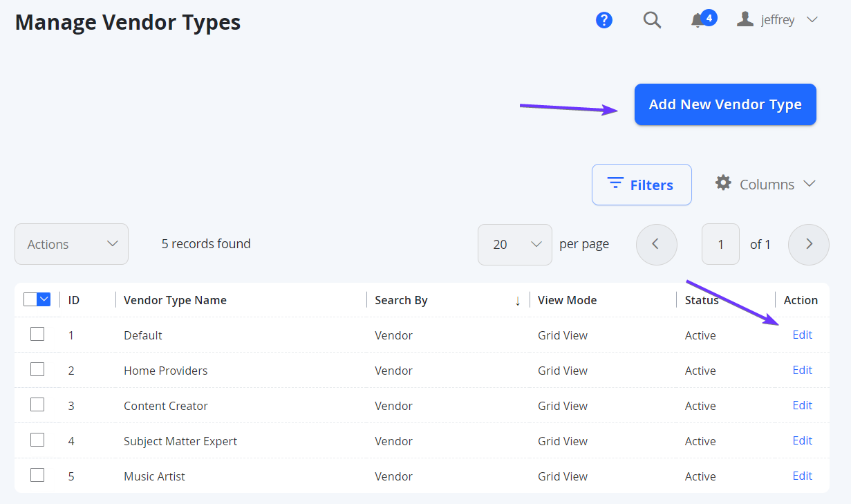Check the Music Artist row checkbox
The image size is (851, 504).
(x=37, y=476)
